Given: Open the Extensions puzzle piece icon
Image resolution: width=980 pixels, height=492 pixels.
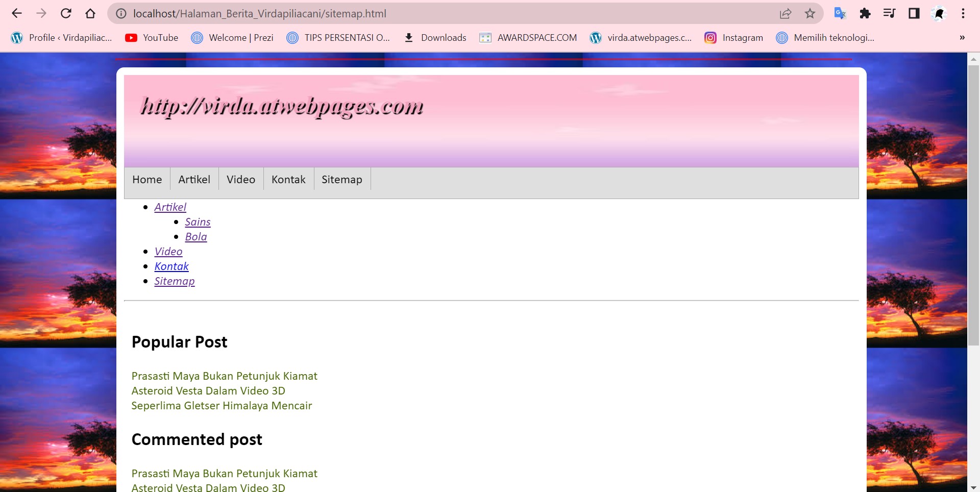Looking at the screenshot, I should coord(865,14).
